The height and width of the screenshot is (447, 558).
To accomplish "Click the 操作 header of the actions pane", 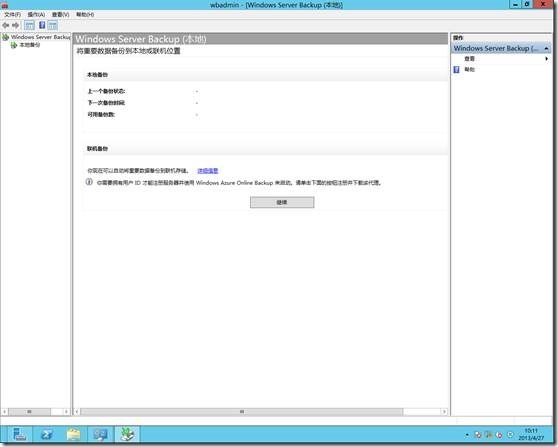I will click(458, 38).
